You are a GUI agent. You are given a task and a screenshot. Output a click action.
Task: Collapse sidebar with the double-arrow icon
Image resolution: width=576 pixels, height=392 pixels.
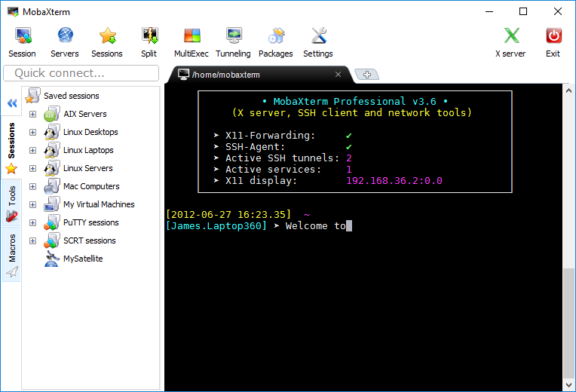click(12, 103)
